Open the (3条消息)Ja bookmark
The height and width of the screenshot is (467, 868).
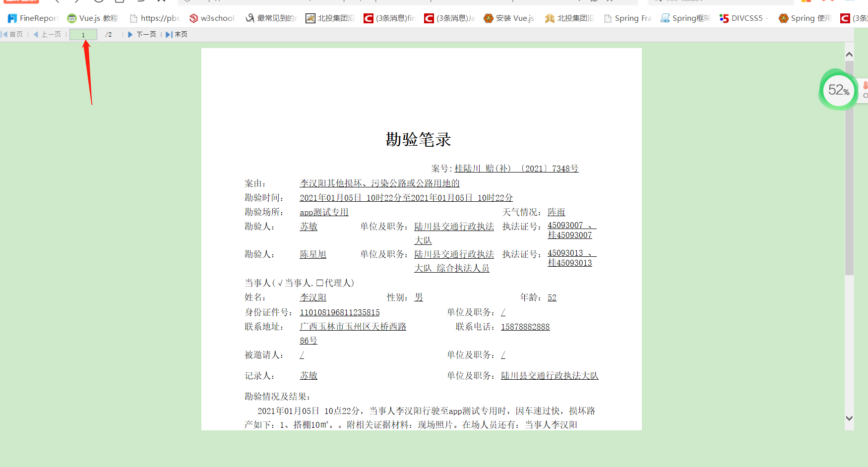[450, 18]
